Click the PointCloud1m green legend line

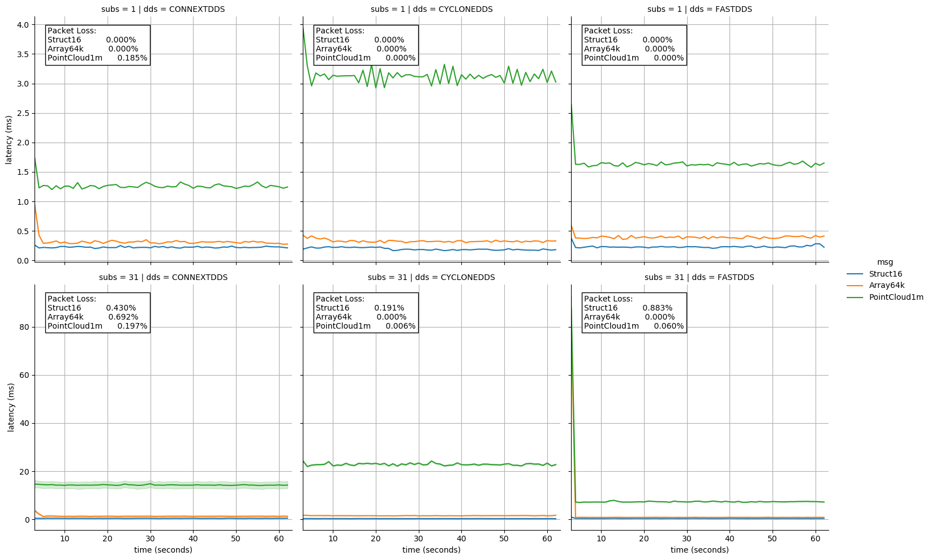pyautogui.click(x=855, y=298)
